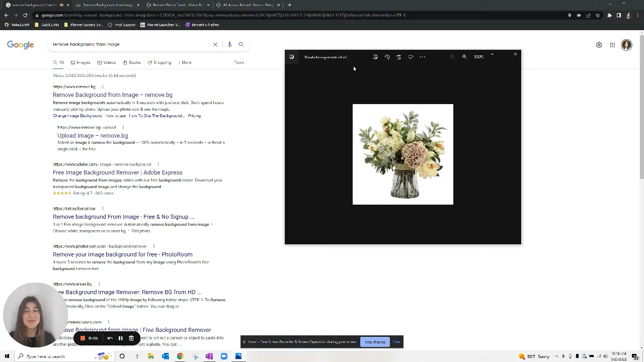
Task: Pause the screen recording
Action: tap(120, 338)
